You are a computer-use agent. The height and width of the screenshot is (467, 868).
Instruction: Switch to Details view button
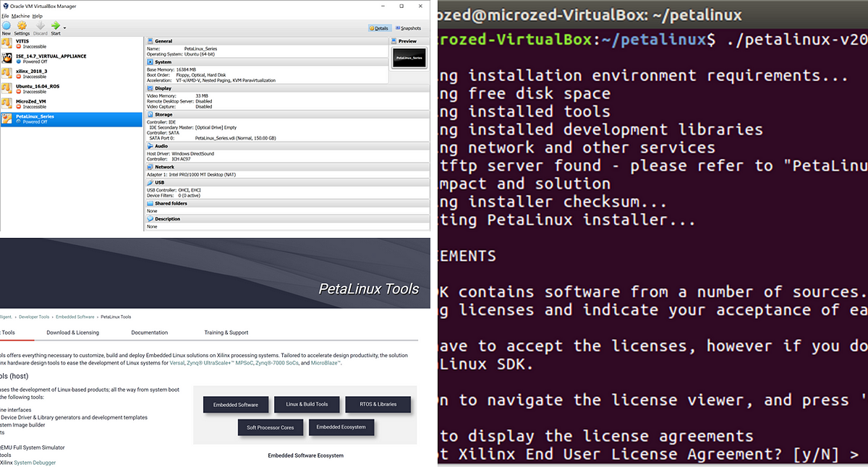click(379, 28)
